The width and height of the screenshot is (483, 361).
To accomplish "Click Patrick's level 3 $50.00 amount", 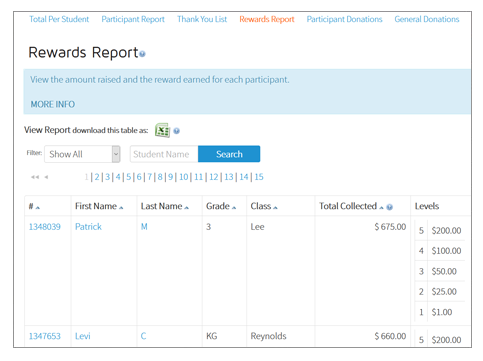I will 444,271.
